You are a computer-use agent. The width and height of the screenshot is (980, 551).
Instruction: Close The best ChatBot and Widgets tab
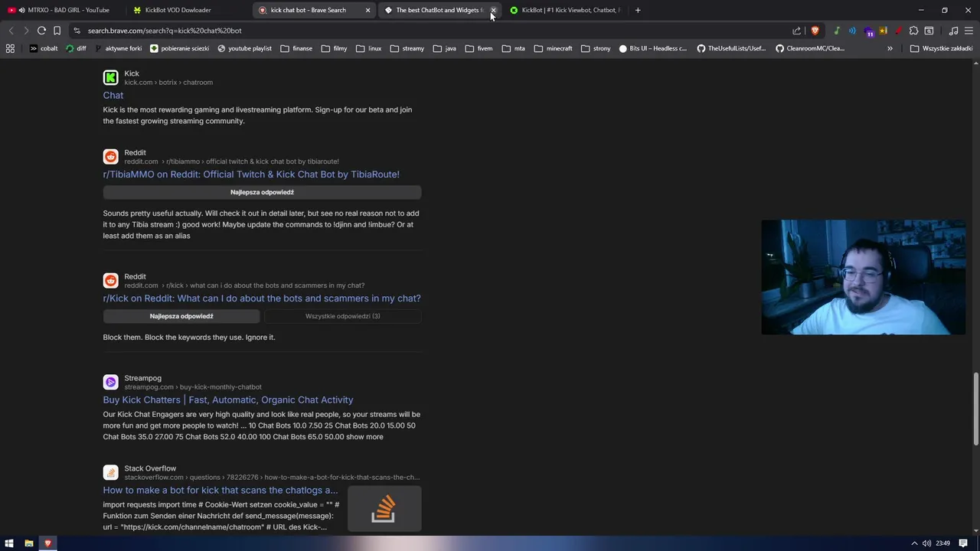tap(493, 10)
